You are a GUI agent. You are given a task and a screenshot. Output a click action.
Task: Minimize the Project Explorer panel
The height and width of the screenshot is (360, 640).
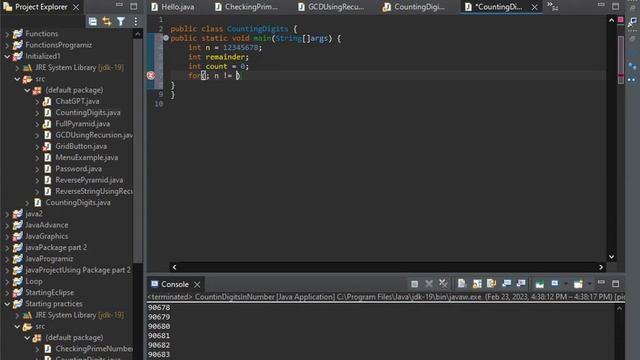119,5
